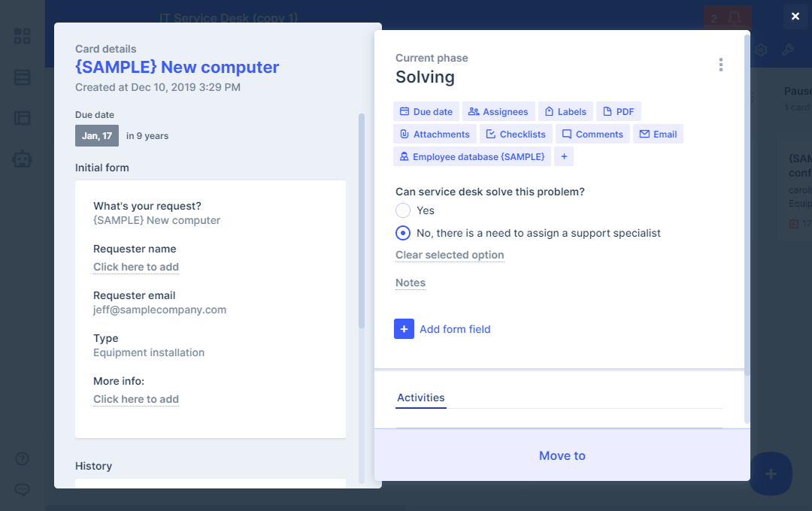Screen dimensions: 812x511
Task: Click to add Requester name
Action: (136, 267)
